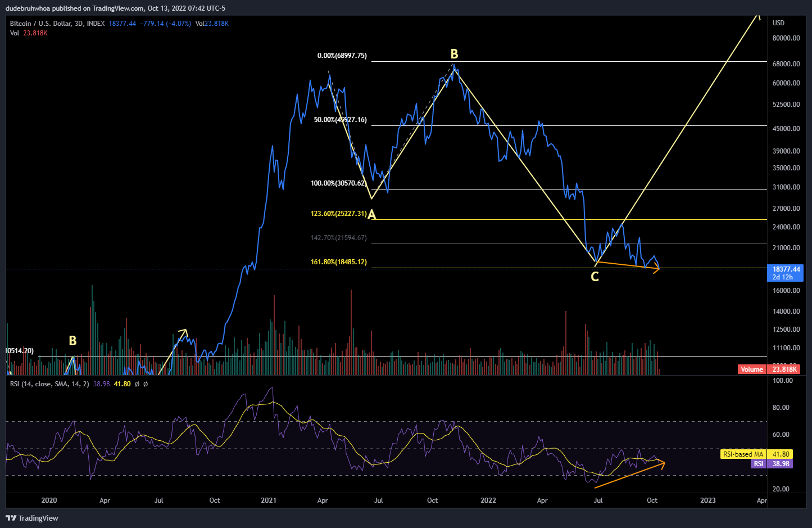Select the "RSI (14, close, SMA, 14, 2)" legend
The image size is (812, 528).
point(49,384)
